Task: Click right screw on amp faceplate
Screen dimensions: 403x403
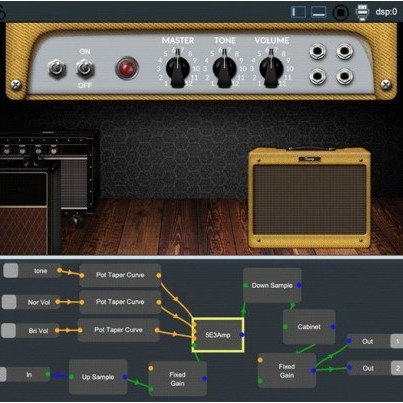Action: click(x=386, y=85)
